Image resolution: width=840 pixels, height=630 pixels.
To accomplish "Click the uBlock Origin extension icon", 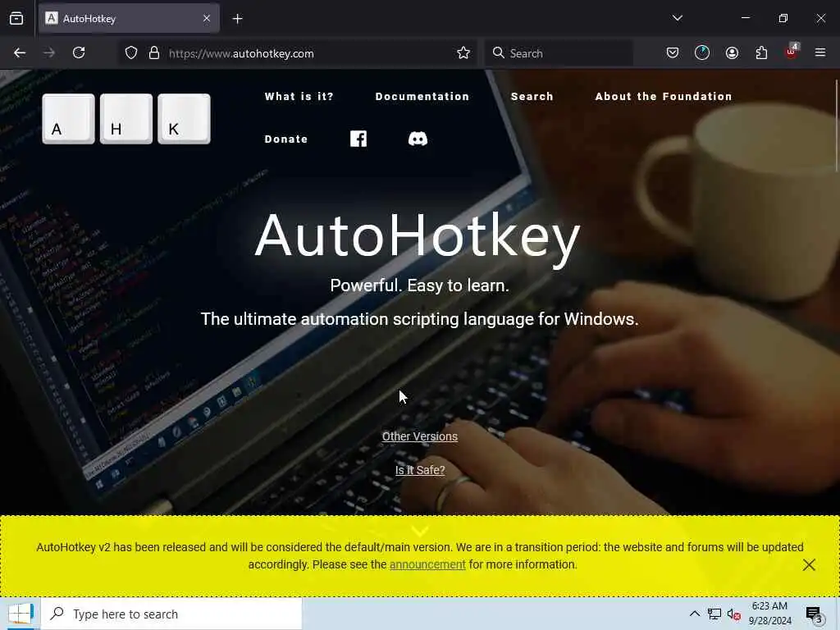I will click(792, 52).
